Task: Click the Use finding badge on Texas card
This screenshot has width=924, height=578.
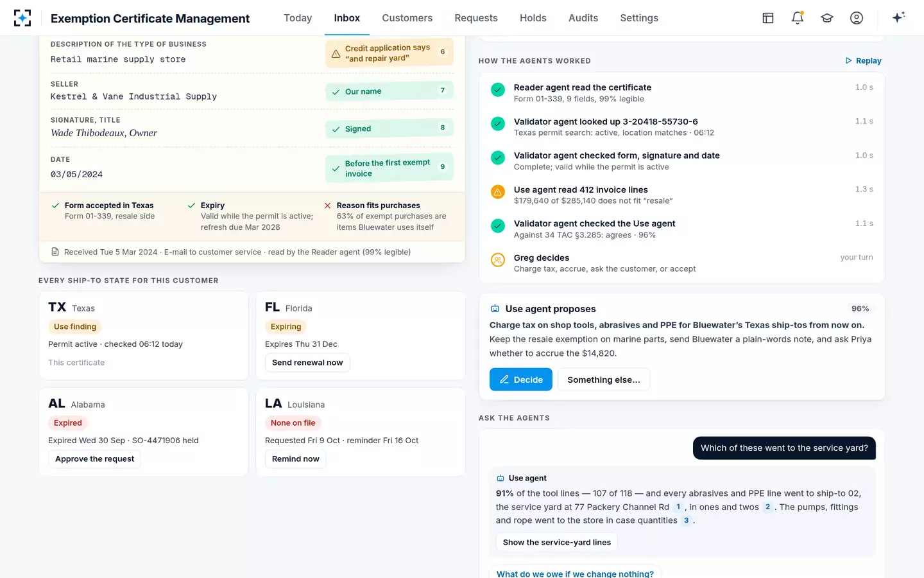Action: tap(75, 327)
